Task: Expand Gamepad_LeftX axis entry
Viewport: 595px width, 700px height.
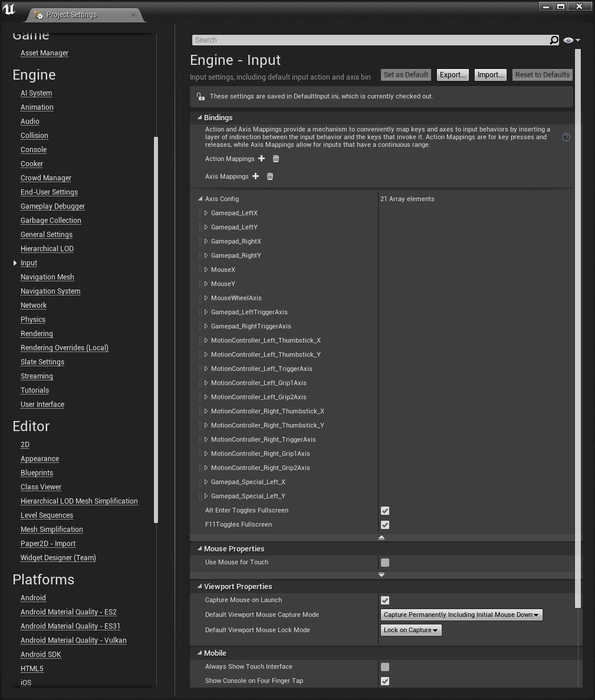Action: 206,213
